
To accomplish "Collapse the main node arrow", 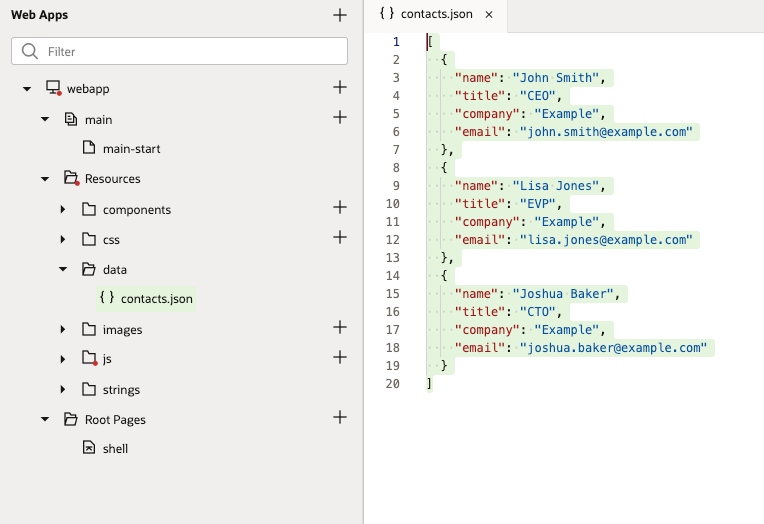I will tap(45, 119).
